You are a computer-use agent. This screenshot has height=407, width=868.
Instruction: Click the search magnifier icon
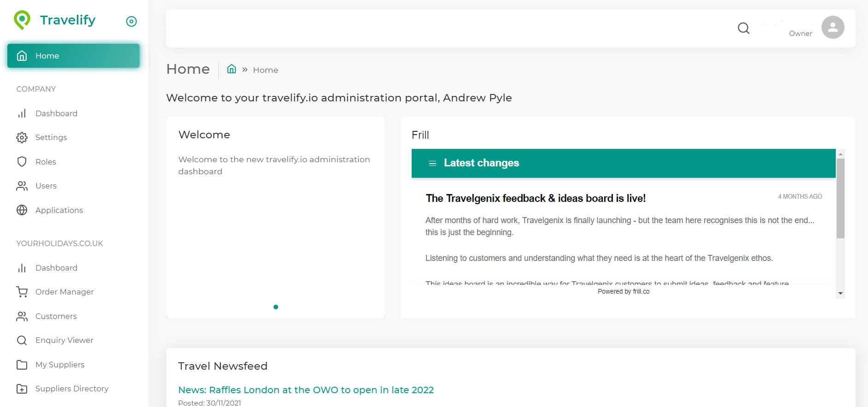tap(743, 28)
